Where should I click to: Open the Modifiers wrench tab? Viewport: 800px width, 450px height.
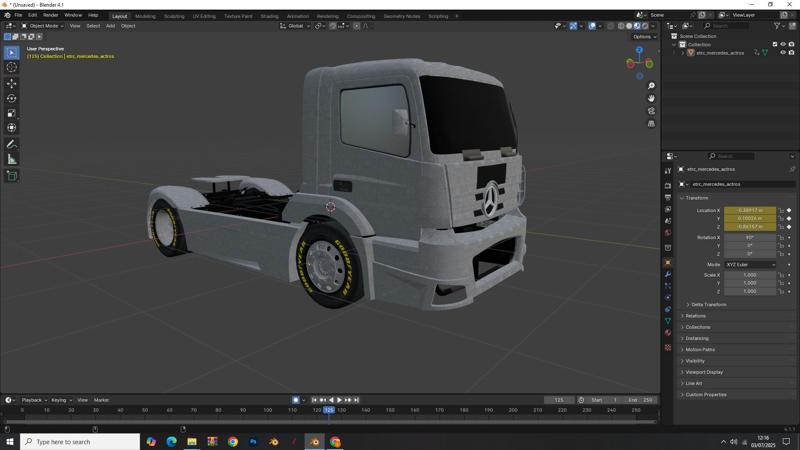click(668, 274)
